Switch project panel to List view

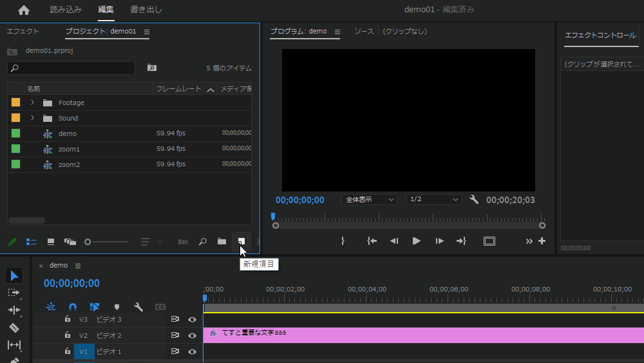click(31, 242)
